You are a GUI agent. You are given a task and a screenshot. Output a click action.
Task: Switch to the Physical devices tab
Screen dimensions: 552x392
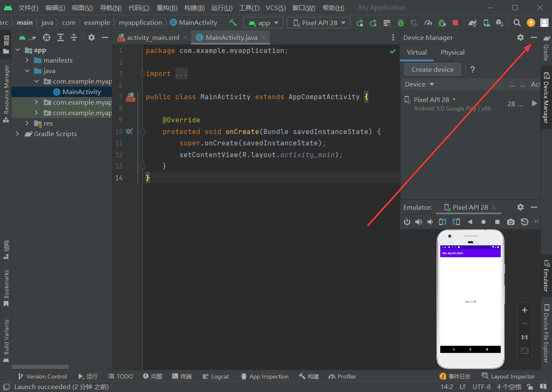pos(452,52)
